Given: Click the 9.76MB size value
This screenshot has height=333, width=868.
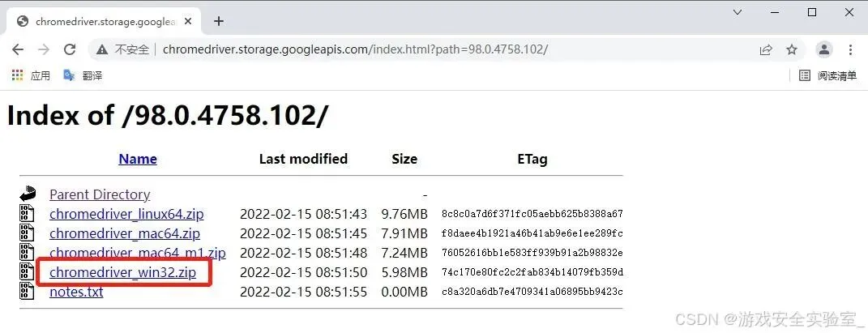Looking at the screenshot, I should pyautogui.click(x=404, y=214).
